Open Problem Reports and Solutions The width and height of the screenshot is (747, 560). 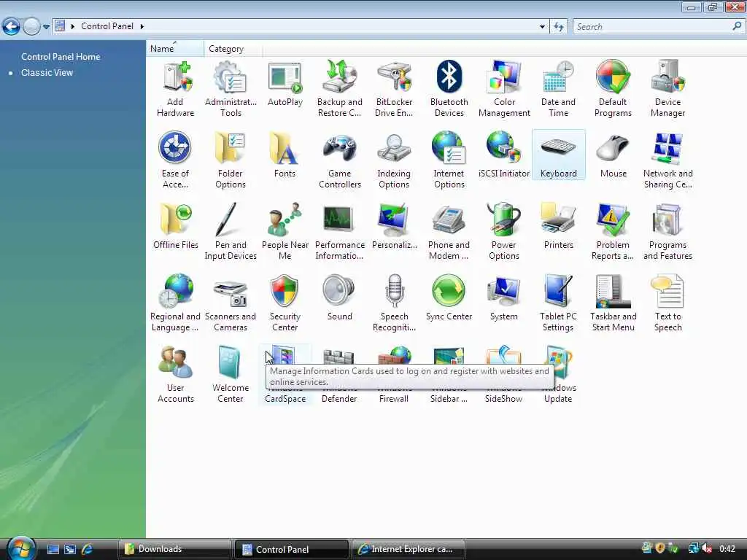(613, 232)
